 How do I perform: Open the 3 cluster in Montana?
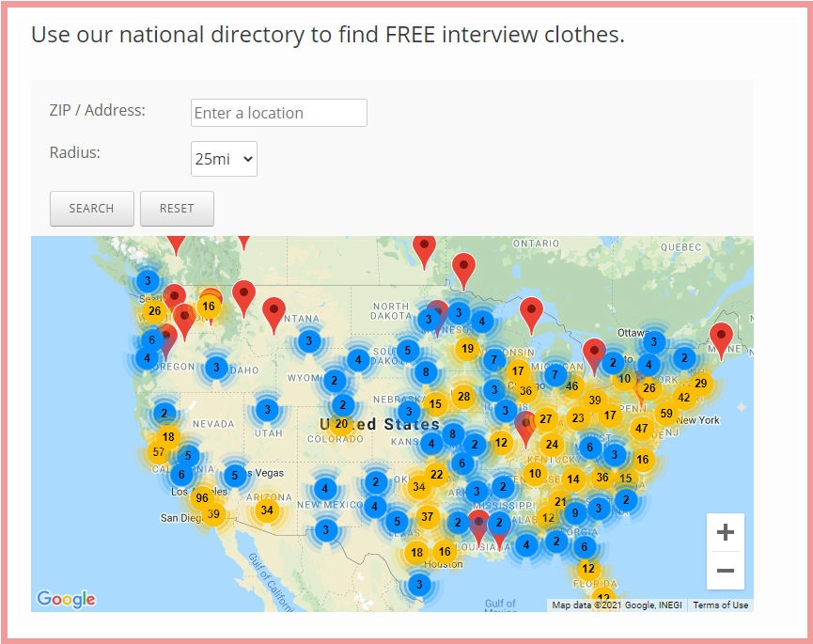coord(309,340)
